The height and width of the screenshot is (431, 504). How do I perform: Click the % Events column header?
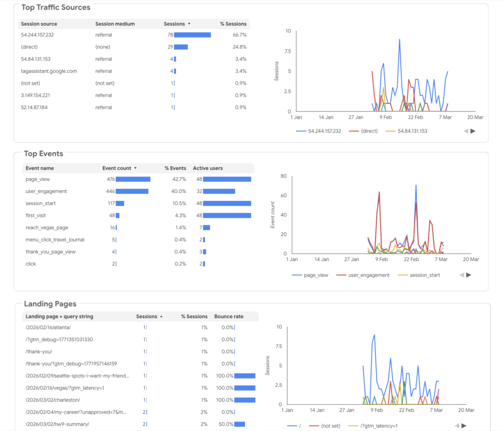coord(175,168)
